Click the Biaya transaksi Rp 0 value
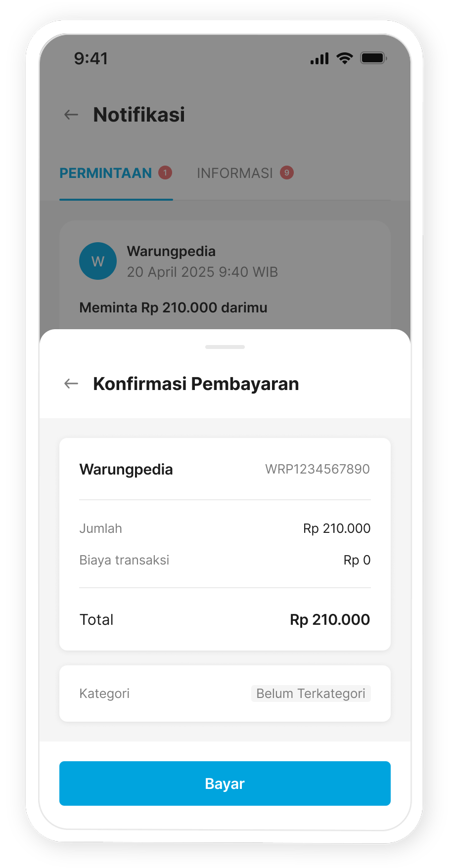The width and height of the screenshot is (455, 868). (x=357, y=560)
